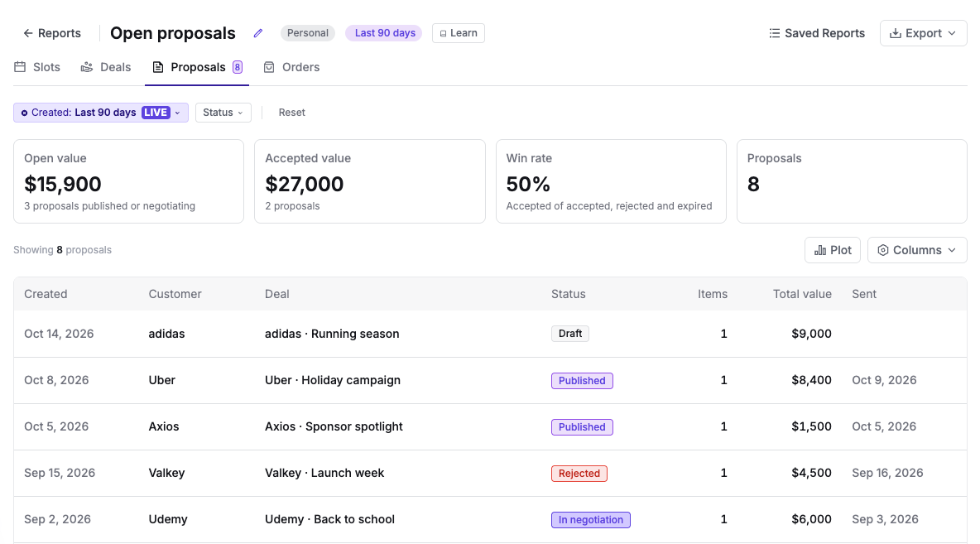Open the Uber · Holiday campaign deal
The width and height of the screenshot is (980, 544).
pyautogui.click(x=333, y=380)
